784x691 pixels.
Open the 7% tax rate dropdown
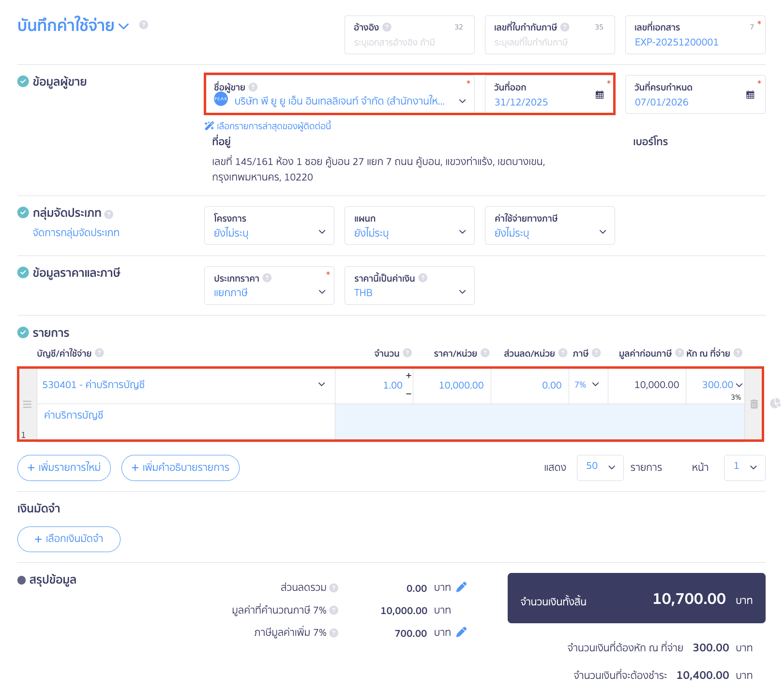[x=588, y=385]
